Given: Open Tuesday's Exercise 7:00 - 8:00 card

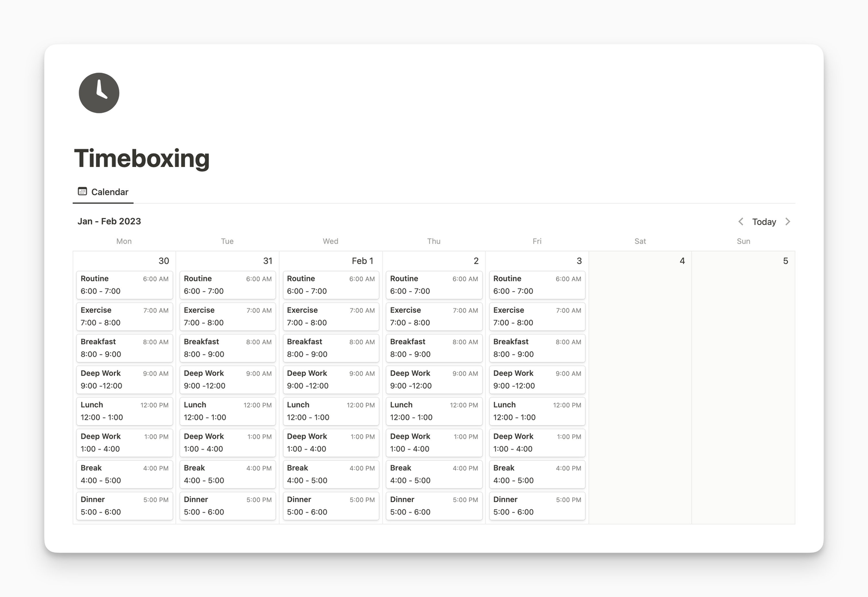Looking at the screenshot, I should (x=227, y=316).
